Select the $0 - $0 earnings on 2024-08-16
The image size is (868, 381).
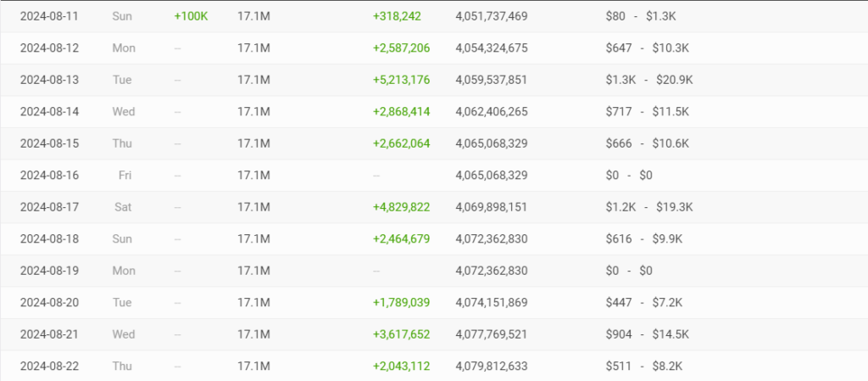629,176
